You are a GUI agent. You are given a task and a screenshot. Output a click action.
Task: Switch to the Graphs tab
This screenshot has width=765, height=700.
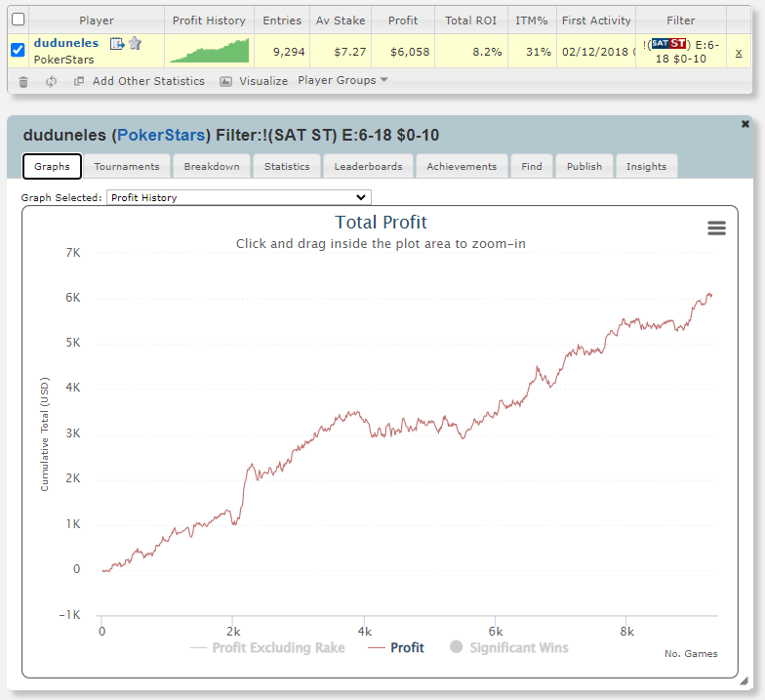[53, 166]
